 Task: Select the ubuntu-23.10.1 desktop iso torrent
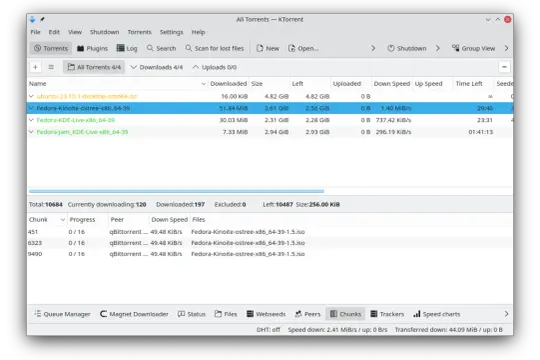pyautogui.click(x=270, y=96)
